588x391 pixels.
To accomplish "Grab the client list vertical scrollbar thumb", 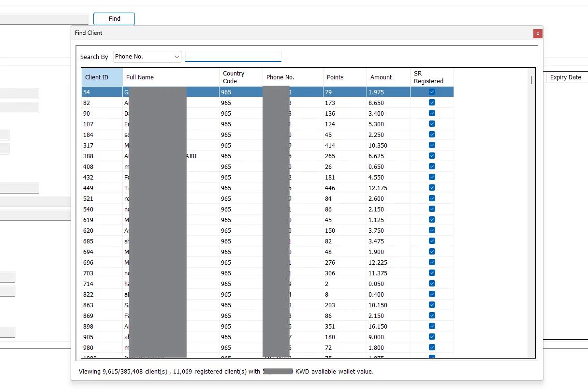I will 531,80.
